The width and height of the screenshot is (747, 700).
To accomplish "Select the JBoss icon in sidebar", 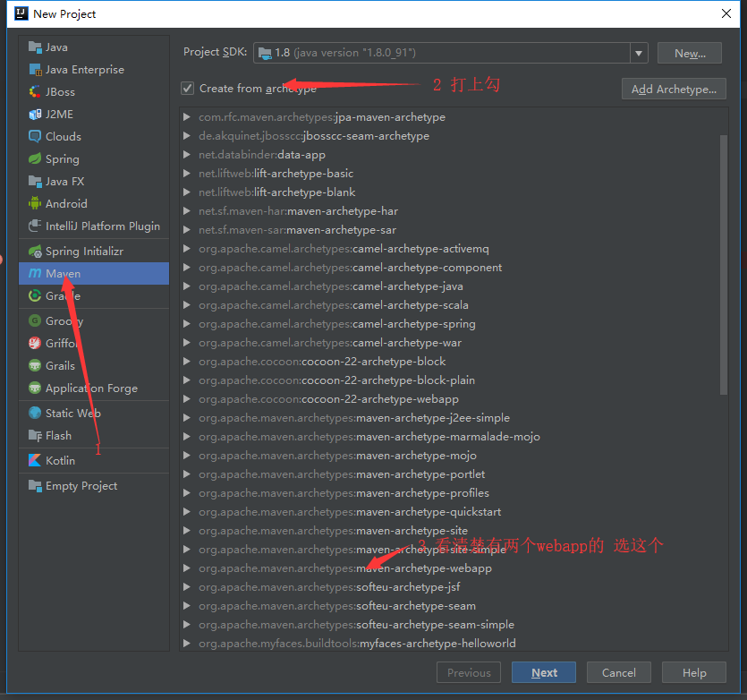I will click(35, 92).
